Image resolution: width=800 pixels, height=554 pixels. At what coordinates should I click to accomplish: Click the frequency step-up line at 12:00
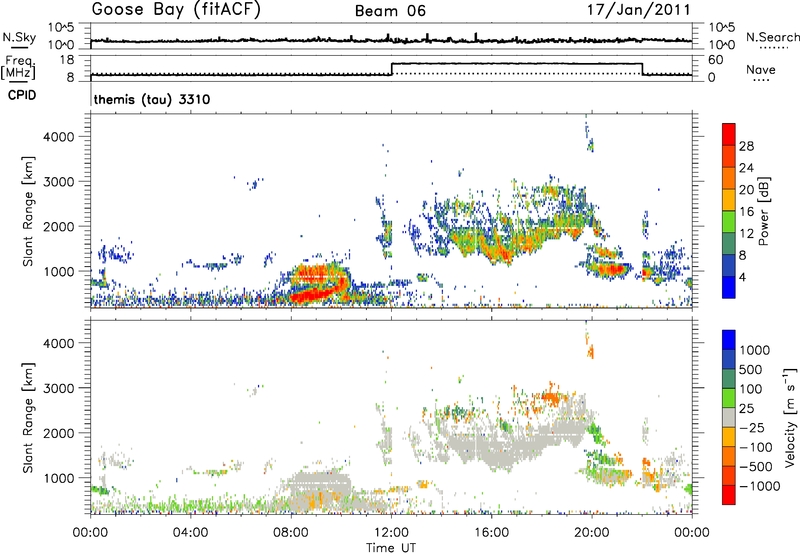[391, 69]
